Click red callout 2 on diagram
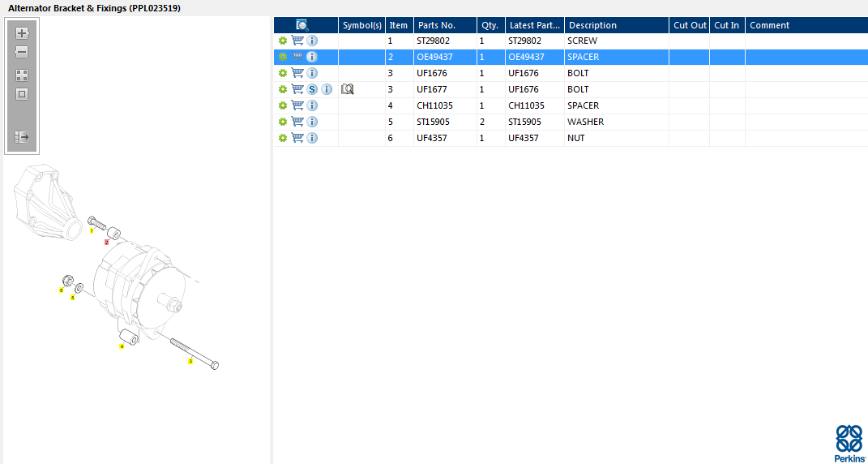The height and width of the screenshot is (464, 868). [x=107, y=243]
